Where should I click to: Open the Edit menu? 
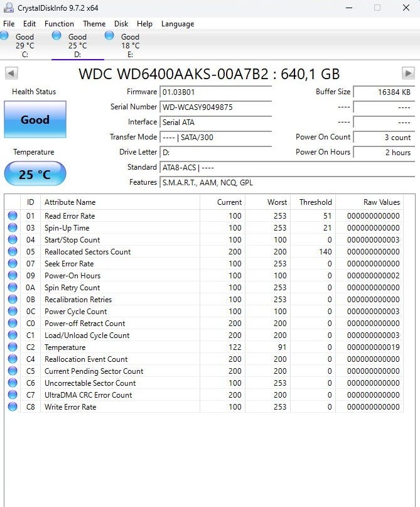click(x=30, y=24)
